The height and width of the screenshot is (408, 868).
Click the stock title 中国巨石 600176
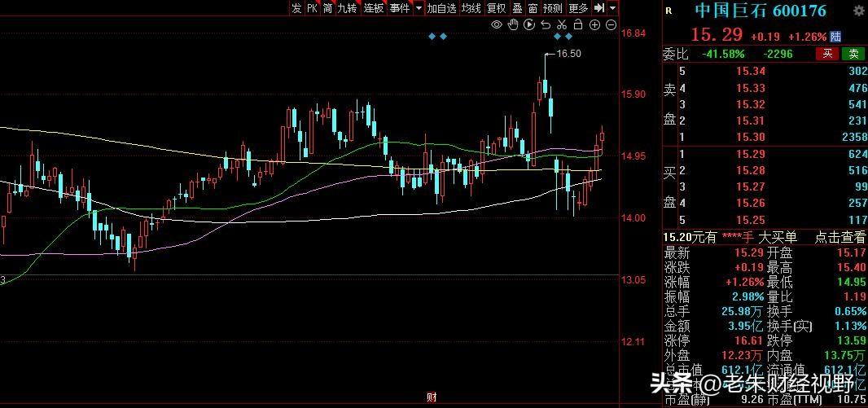click(761, 11)
